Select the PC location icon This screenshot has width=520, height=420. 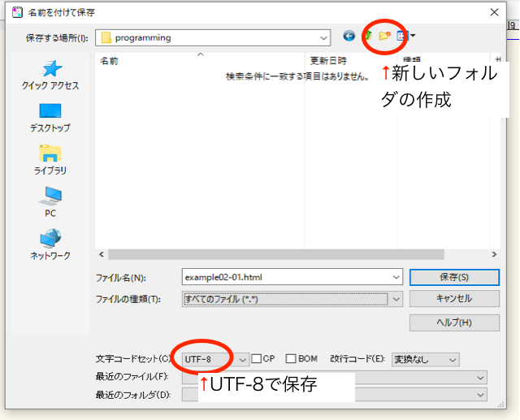50,201
